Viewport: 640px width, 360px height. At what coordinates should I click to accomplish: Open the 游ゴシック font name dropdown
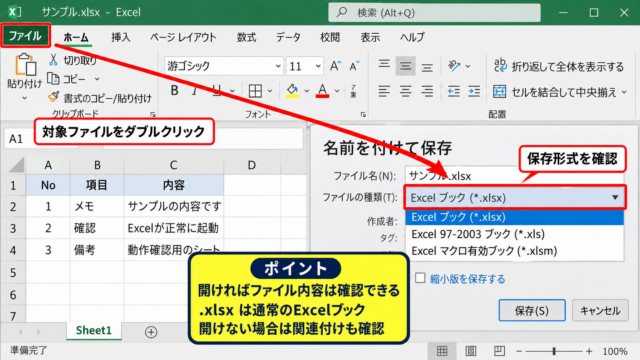tap(278, 66)
